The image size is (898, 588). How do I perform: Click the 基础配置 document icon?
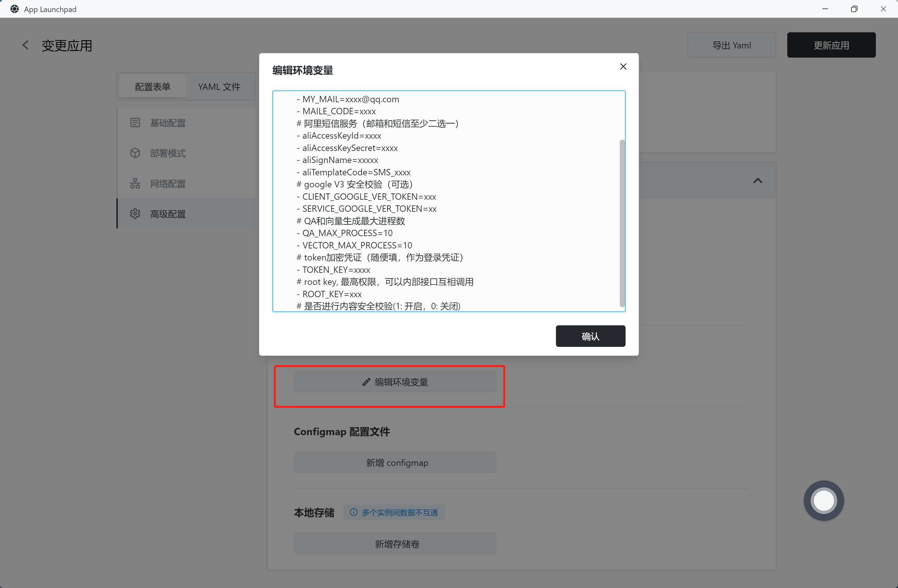tap(135, 123)
